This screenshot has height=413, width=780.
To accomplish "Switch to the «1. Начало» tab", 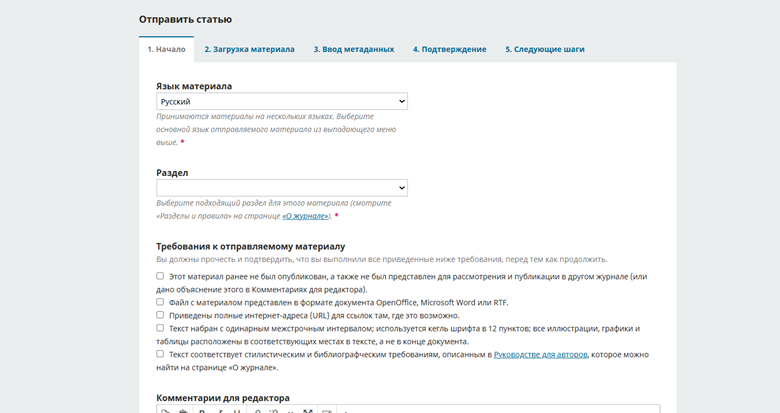I will (x=166, y=49).
